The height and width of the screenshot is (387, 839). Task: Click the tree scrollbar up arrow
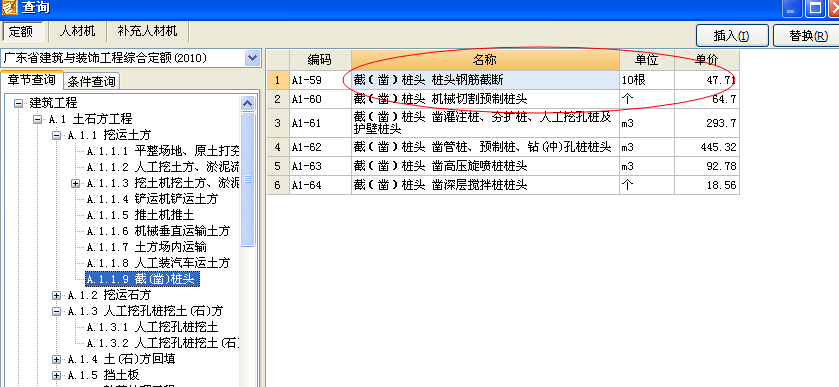point(247,103)
